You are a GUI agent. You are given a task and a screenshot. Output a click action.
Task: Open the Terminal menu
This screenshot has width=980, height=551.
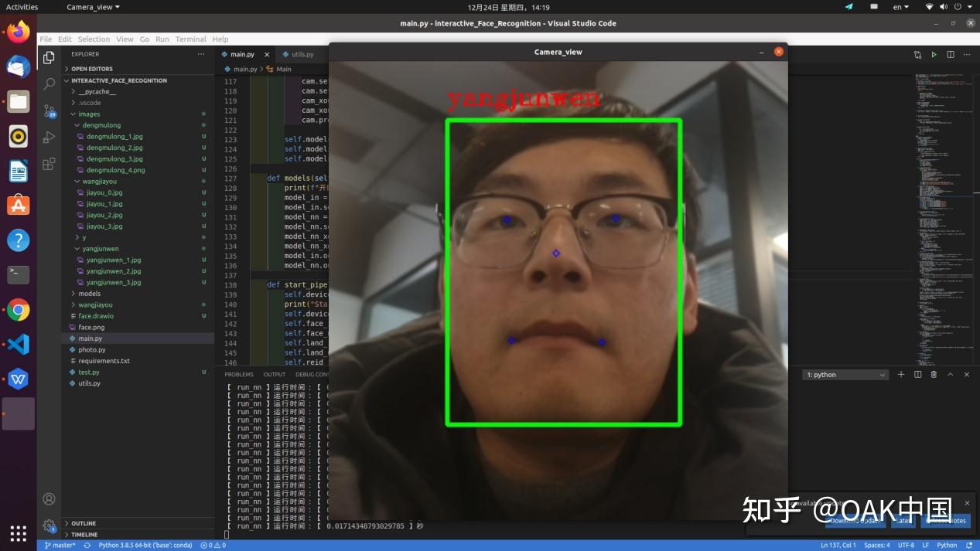tap(190, 39)
